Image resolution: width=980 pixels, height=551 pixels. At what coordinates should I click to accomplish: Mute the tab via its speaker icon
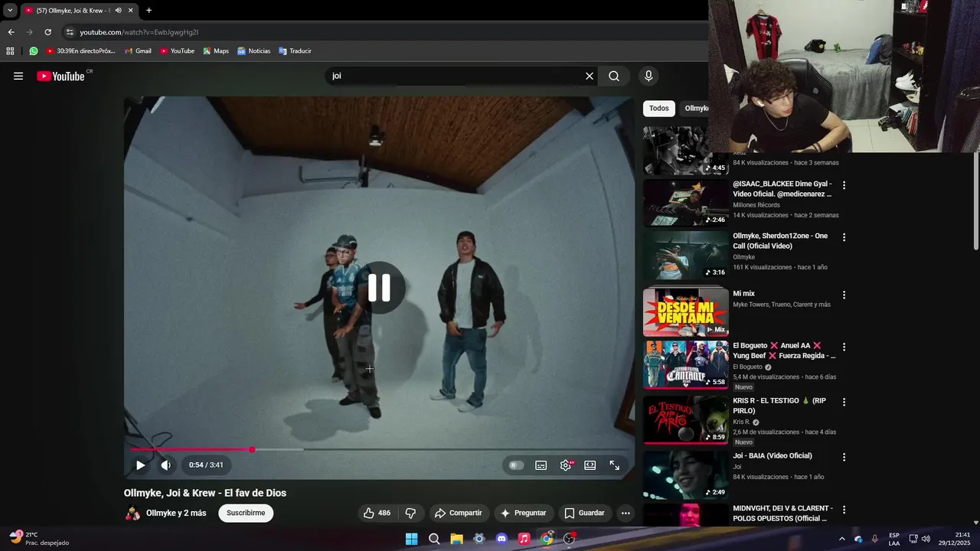(x=118, y=11)
